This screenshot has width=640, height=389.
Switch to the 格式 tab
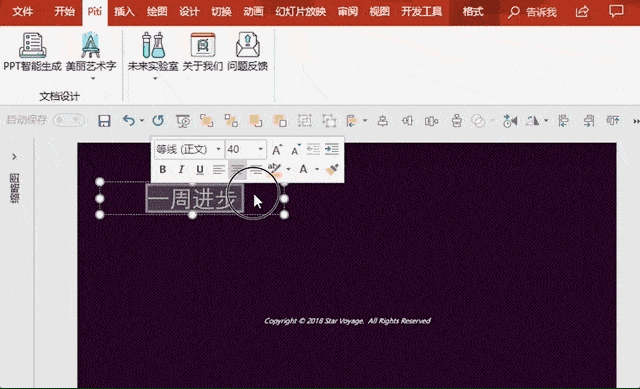click(x=473, y=11)
